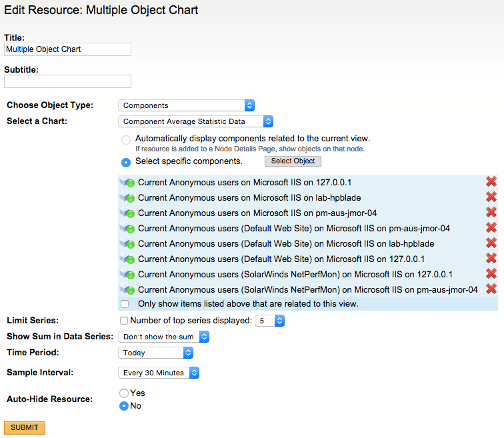504x438 pixels.
Task: Set Auto-Hide Resource to Yes
Action: coord(123,393)
